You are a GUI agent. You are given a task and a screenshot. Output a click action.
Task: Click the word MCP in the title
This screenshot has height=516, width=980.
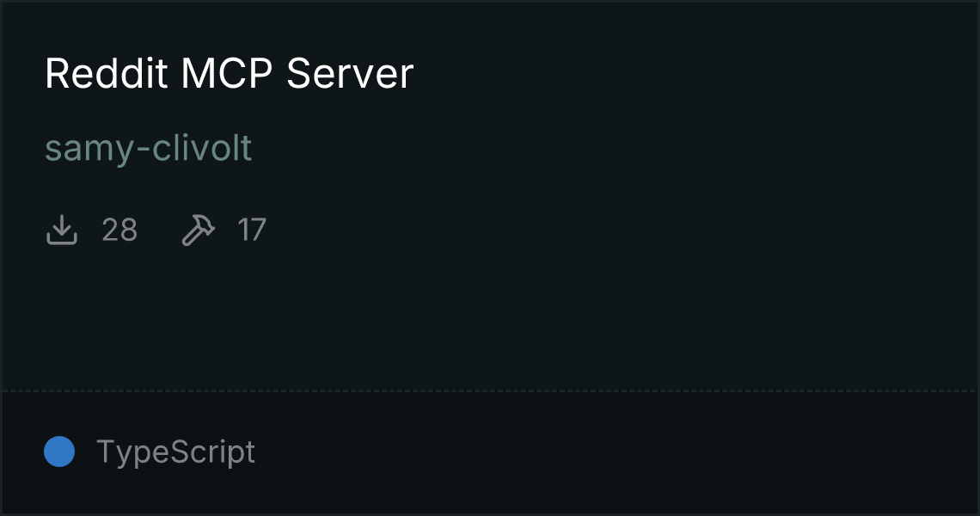click(227, 73)
